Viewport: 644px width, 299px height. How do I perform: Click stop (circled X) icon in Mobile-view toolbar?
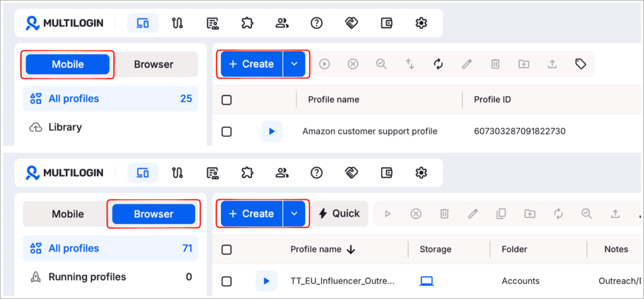[353, 64]
